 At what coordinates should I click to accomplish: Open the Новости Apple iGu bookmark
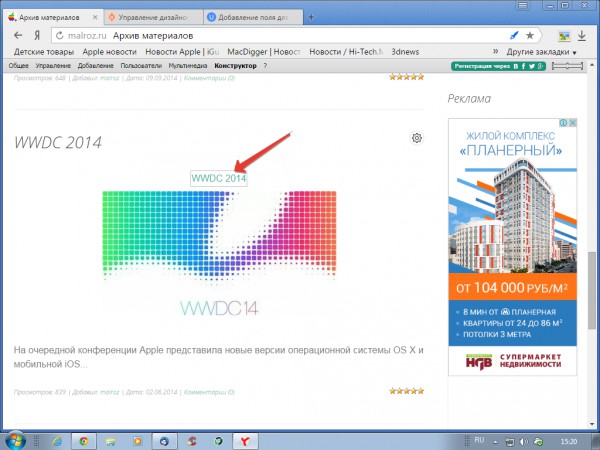(x=182, y=52)
